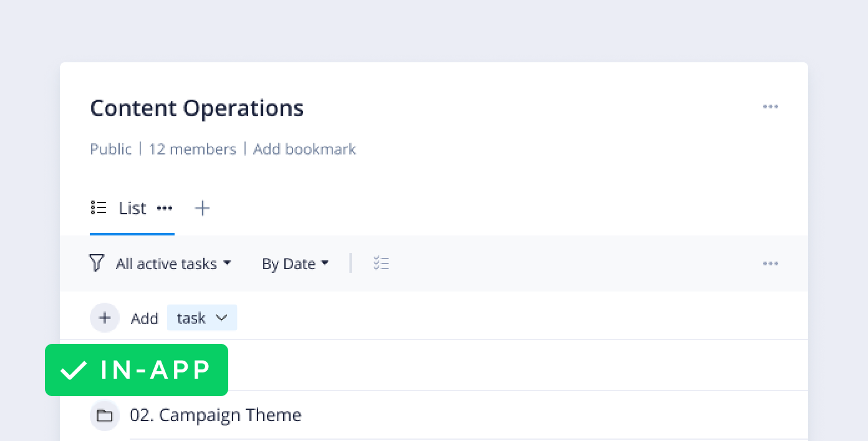Click the blue underline indicator under List
868x441 pixels.
[x=132, y=232]
